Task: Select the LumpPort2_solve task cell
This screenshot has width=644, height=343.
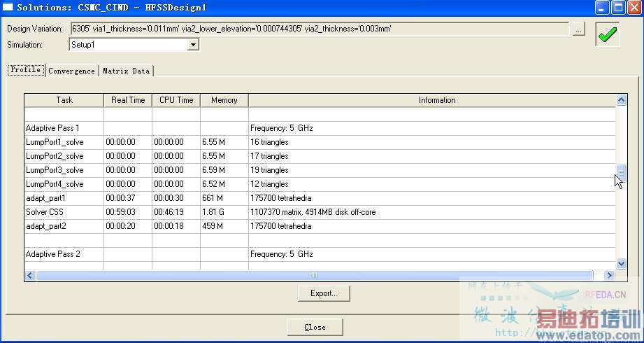Action: click(64, 156)
